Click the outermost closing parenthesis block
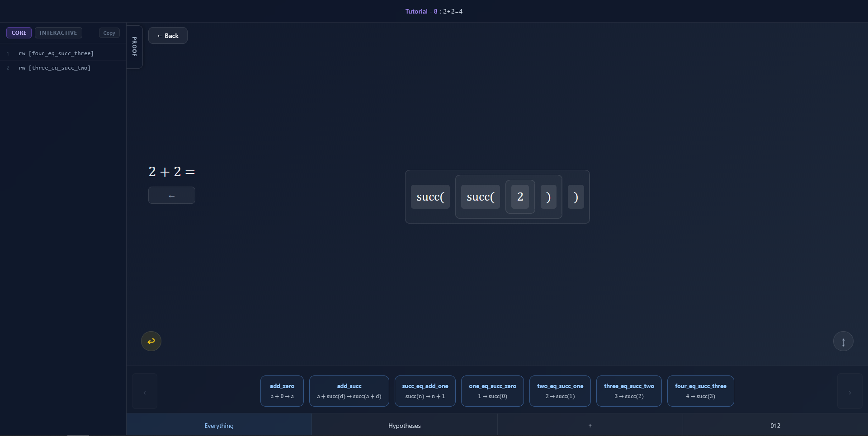This screenshot has width=868, height=436. pos(576,197)
